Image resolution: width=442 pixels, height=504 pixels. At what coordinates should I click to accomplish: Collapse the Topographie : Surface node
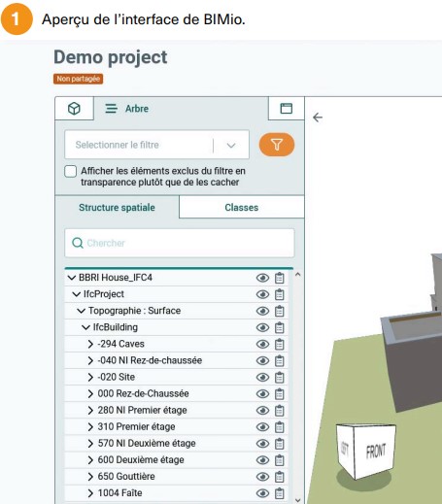pyautogui.click(x=81, y=311)
